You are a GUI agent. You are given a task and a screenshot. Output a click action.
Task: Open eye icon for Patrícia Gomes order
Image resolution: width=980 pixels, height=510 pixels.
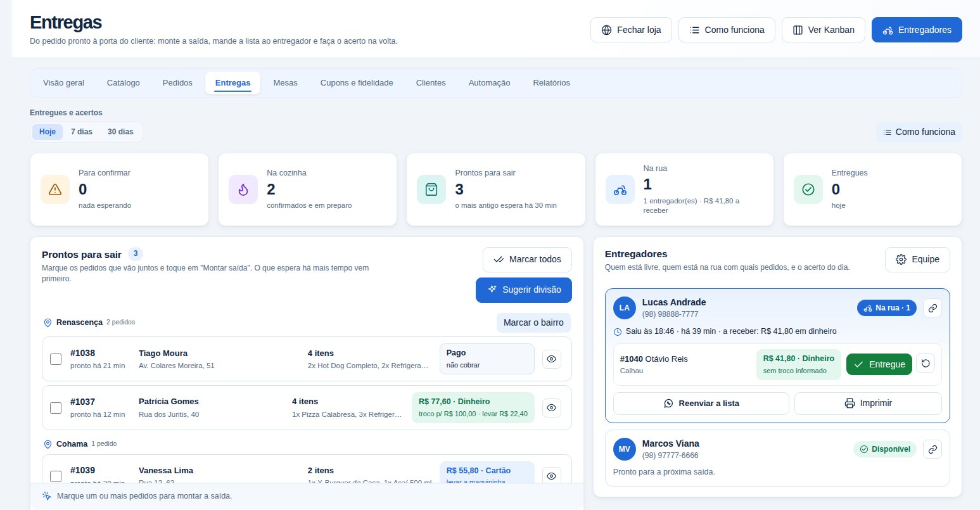(x=552, y=408)
